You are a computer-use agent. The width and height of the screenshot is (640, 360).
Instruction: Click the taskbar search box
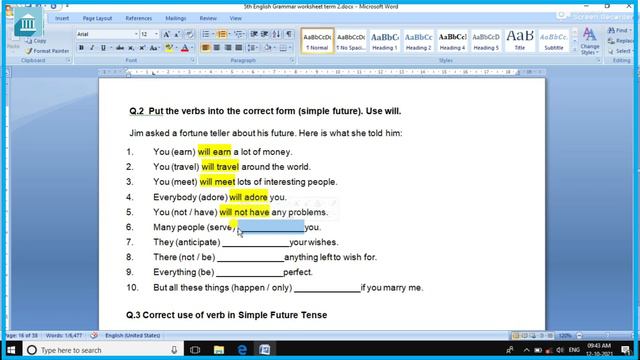pyautogui.click(x=102, y=350)
